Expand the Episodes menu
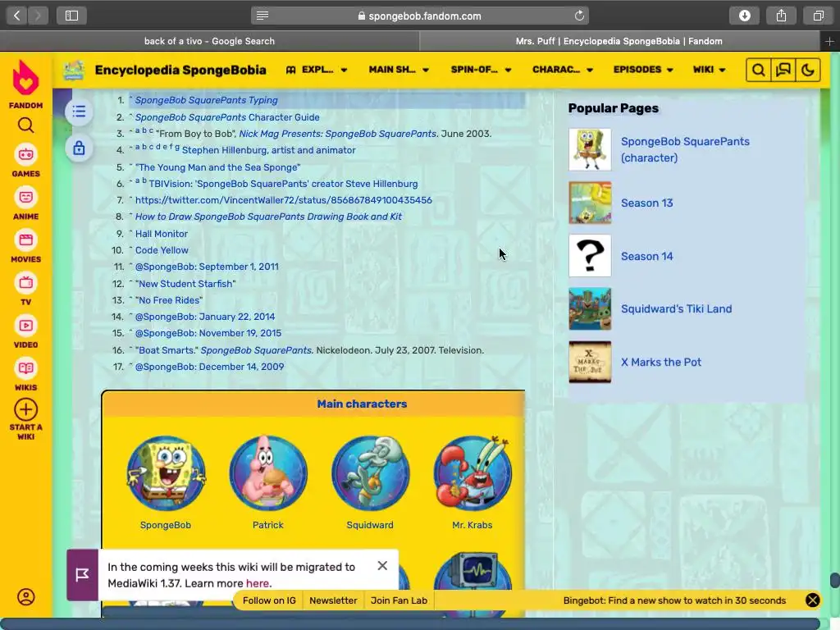 [643, 70]
